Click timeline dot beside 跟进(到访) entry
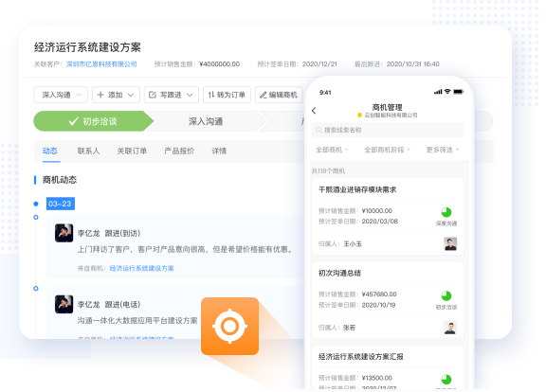Image resolution: width=546 pixels, height=392 pixels. pos(35,217)
